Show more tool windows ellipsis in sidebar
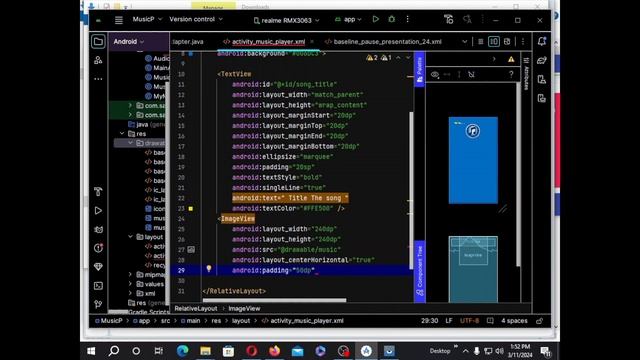This screenshot has width=640, height=360. point(98,79)
